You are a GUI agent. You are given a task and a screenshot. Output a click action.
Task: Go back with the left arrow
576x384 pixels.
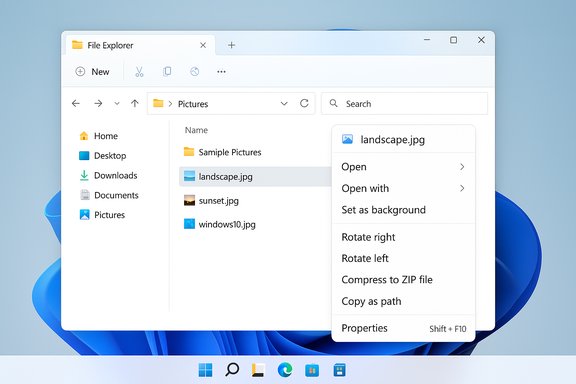click(76, 104)
